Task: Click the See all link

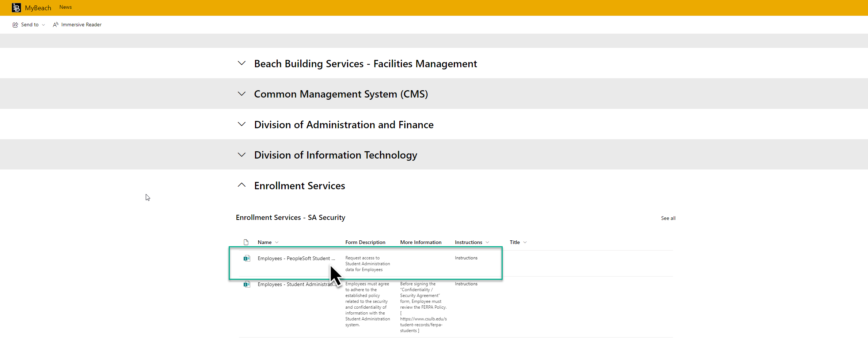Action: (x=668, y=218)
